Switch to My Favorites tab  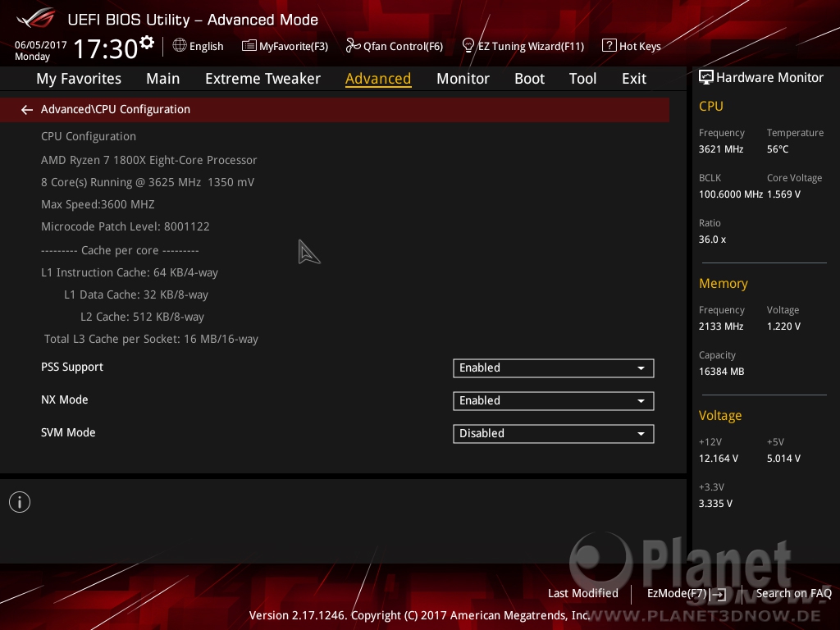[x=79, y=79]
